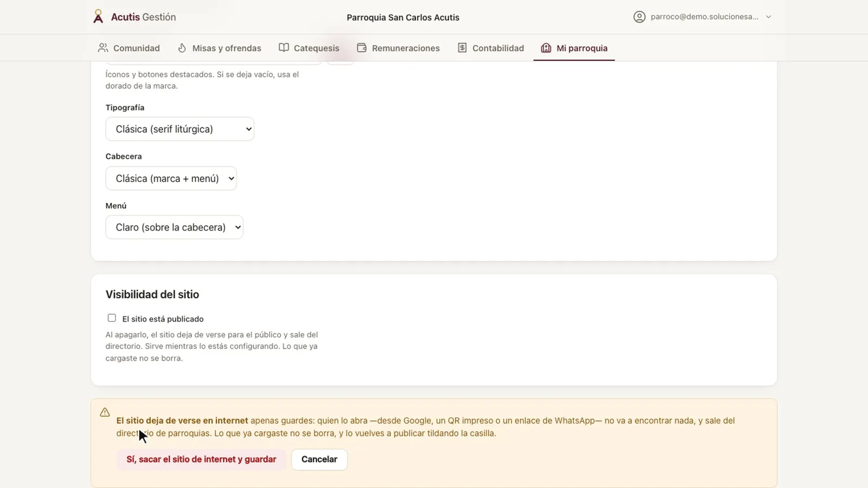Tick the 'El sitio está publicado' checkbox

click(x=112, y=318)
